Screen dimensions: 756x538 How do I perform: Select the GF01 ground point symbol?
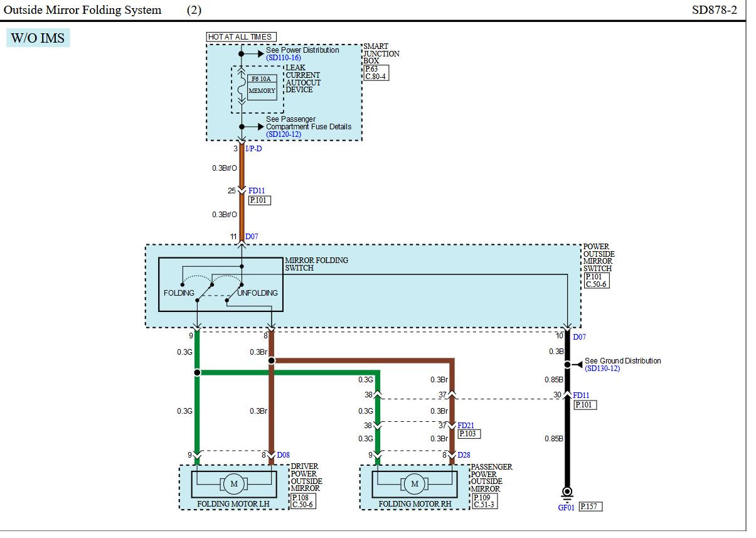click(567, 492)
